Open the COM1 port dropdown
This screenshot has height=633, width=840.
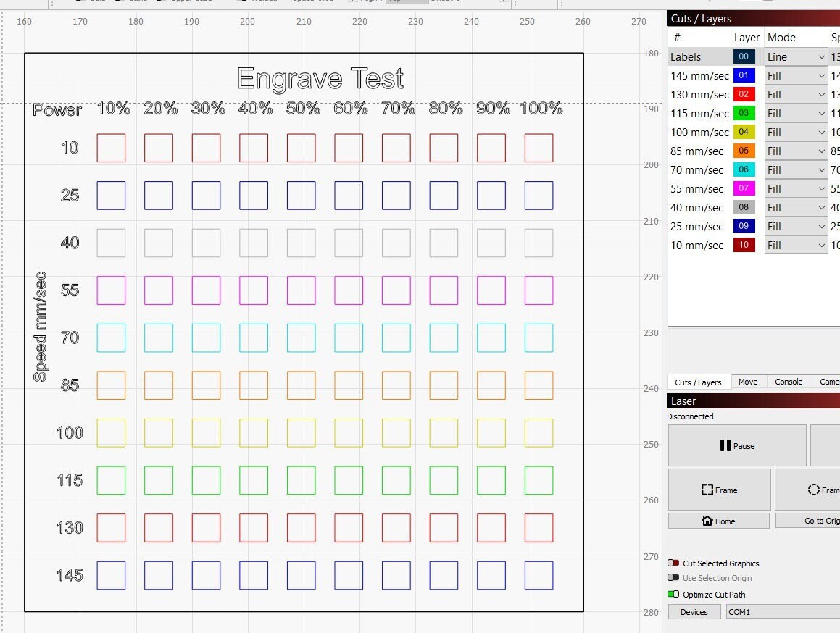pos(783,611)
